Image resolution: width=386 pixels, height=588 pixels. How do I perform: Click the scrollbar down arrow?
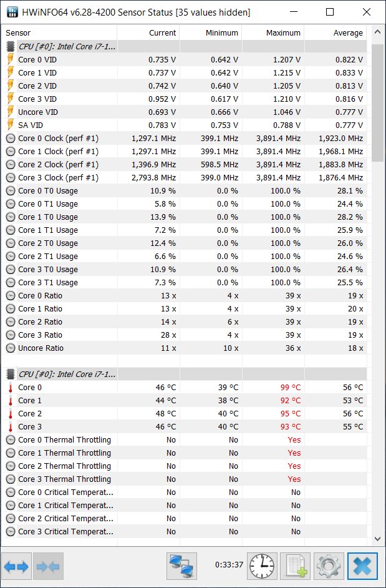pyautogui.click(x=377, y=539)
